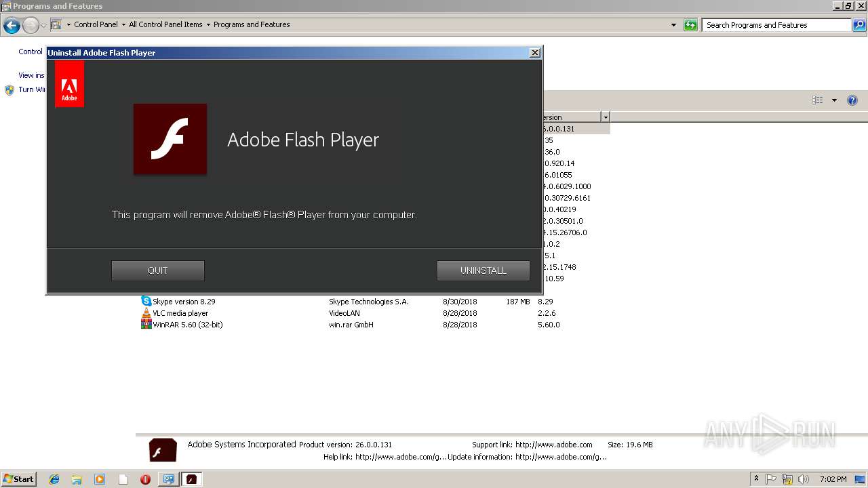Click the Product version 26.0.0.131 text

[345, 445]
